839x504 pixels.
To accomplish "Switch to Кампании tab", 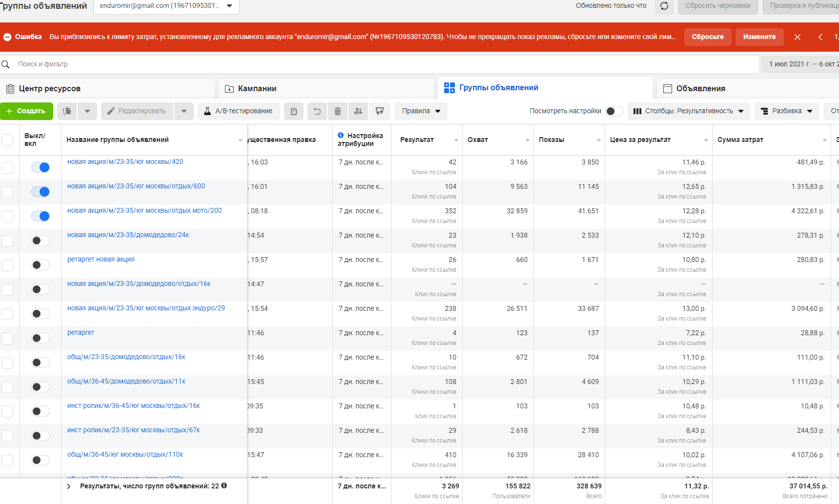I will (x=326, y=89).
